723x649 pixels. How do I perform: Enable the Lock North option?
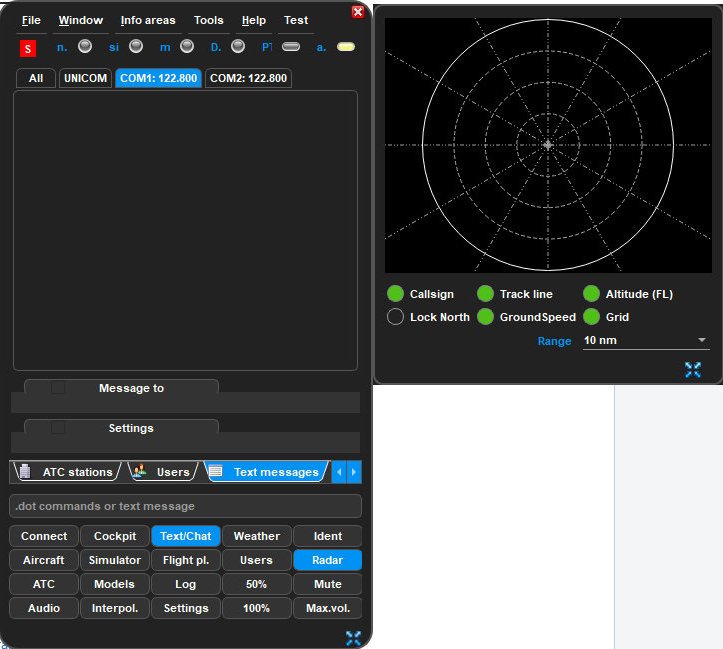click(395, 317)
